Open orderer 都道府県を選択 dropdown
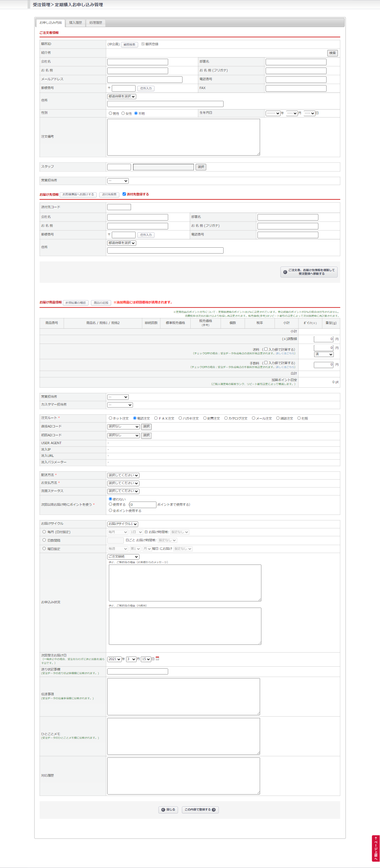The image size is (380, 868). (122, 96)
